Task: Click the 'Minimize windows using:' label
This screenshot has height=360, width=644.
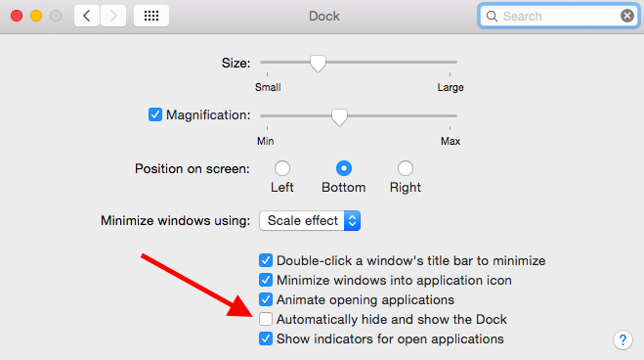Action: pyautogui.click(x=175, y=221)
